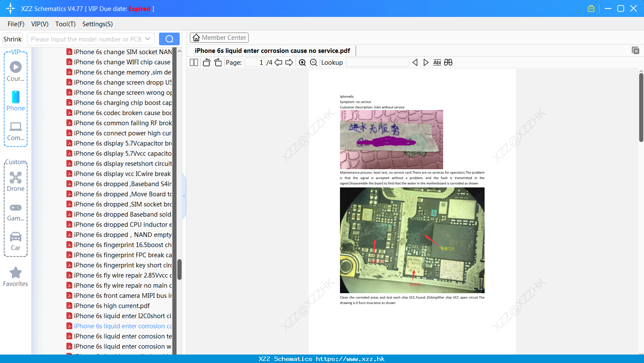Click the blue search button
The height and width of the screenshot is (363, 644).
click(x=169, y=39)
